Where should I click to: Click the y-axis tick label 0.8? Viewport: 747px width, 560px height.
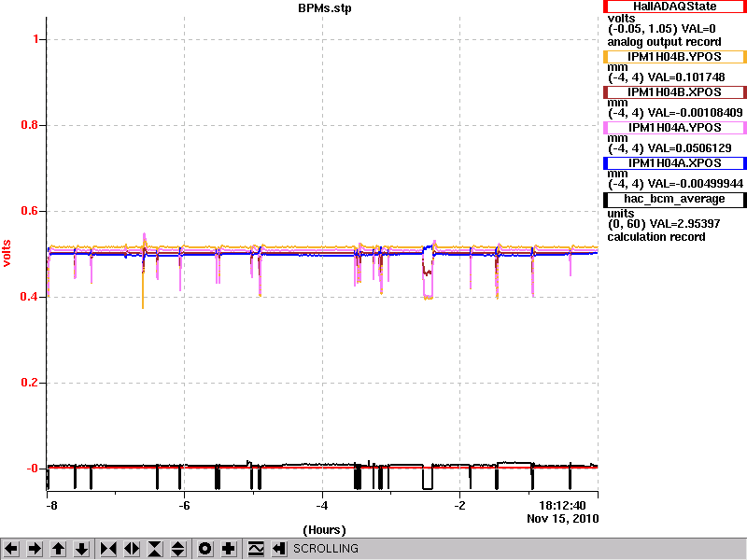(30, 125)
